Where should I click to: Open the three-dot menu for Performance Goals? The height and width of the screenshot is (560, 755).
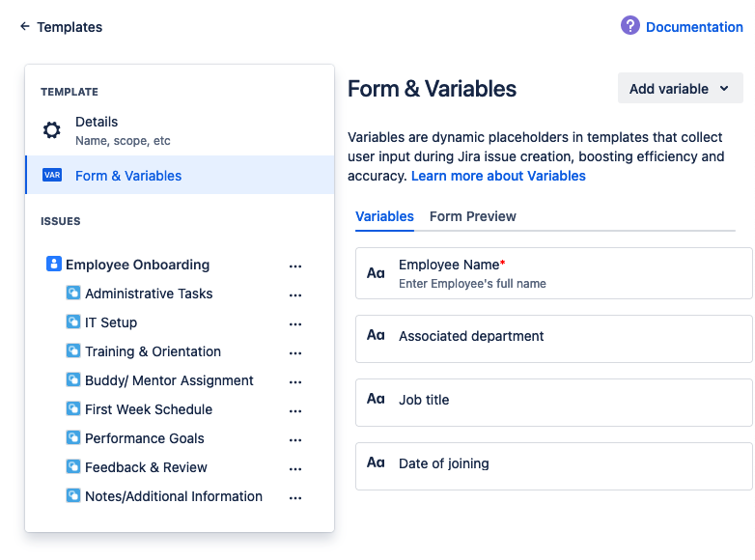(x=295, y=439)
